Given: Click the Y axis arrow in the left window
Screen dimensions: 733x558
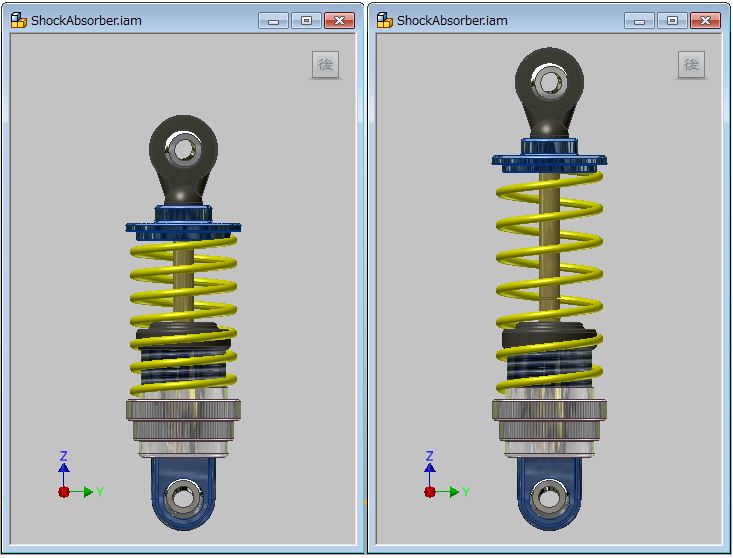Looking at the screenshot, I should (x=87, y=492).
